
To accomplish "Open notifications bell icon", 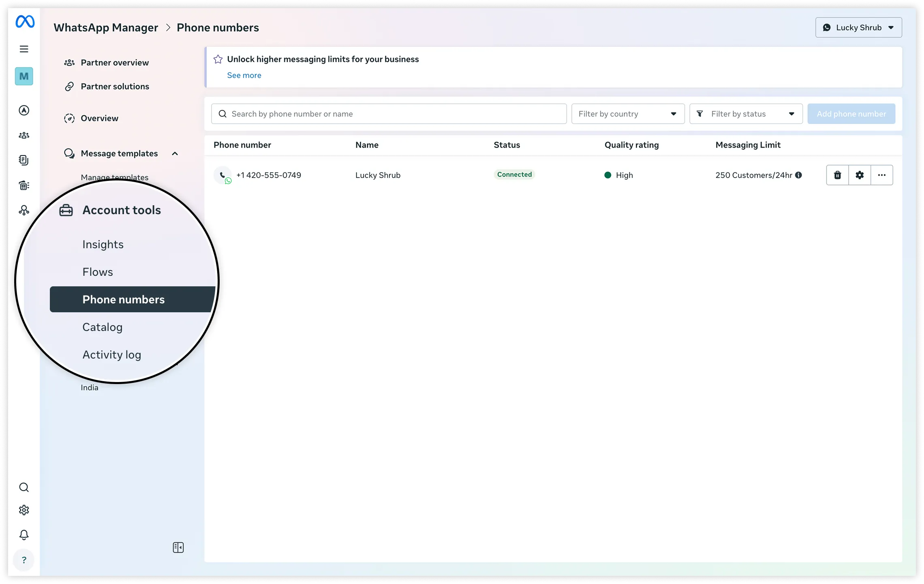I will coord(24,535).
